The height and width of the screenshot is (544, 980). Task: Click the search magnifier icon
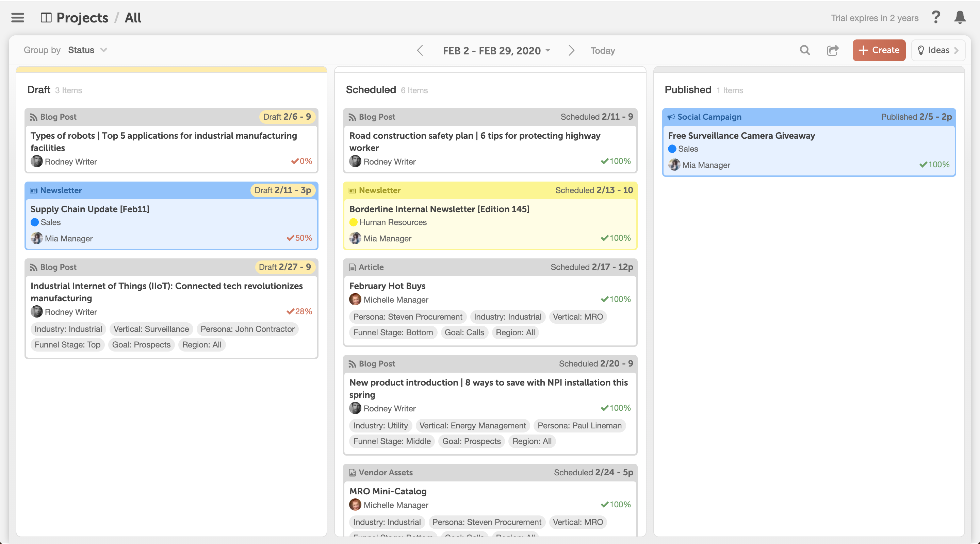coord(805,50)
